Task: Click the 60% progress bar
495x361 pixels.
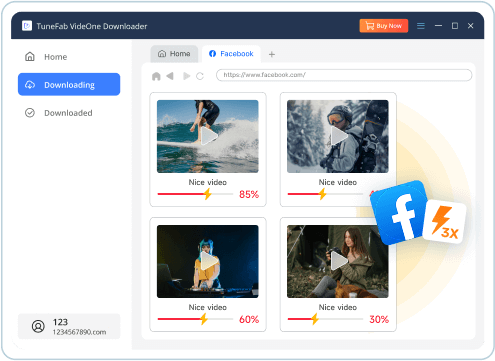Action: coord(195,319)
